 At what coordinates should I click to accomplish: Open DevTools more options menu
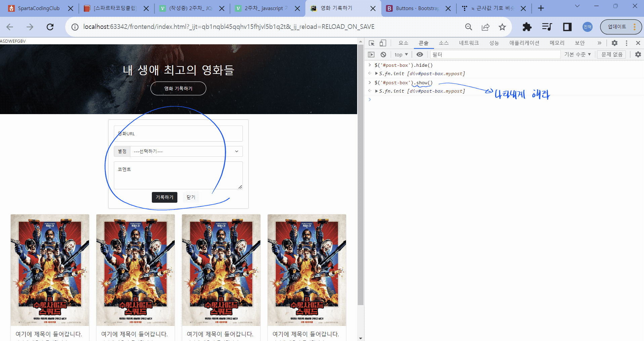point(627,43)
